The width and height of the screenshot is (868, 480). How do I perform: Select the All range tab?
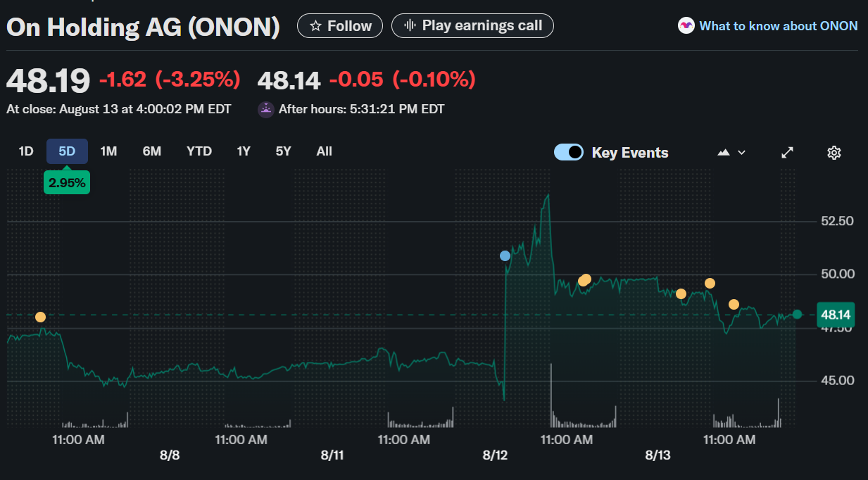point(324,151)
